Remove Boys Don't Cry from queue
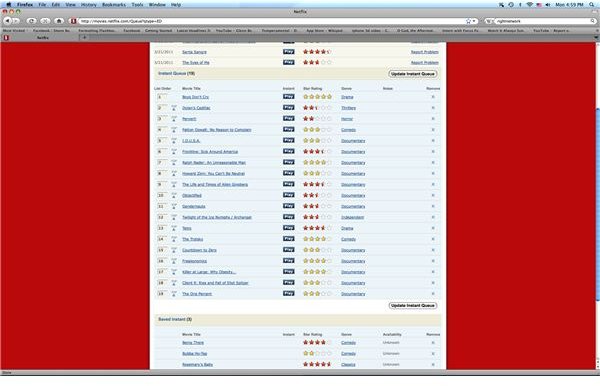 (x=433, y=97)
